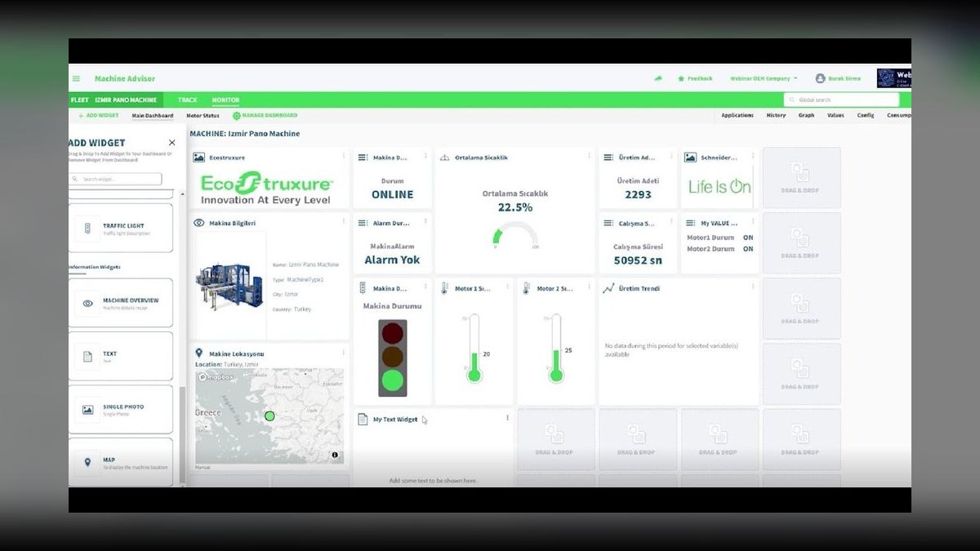This screenshot has width=980, height=551.
Task: Open the Webinar OEM Company dropdown
Action: (x=764, y=78)
